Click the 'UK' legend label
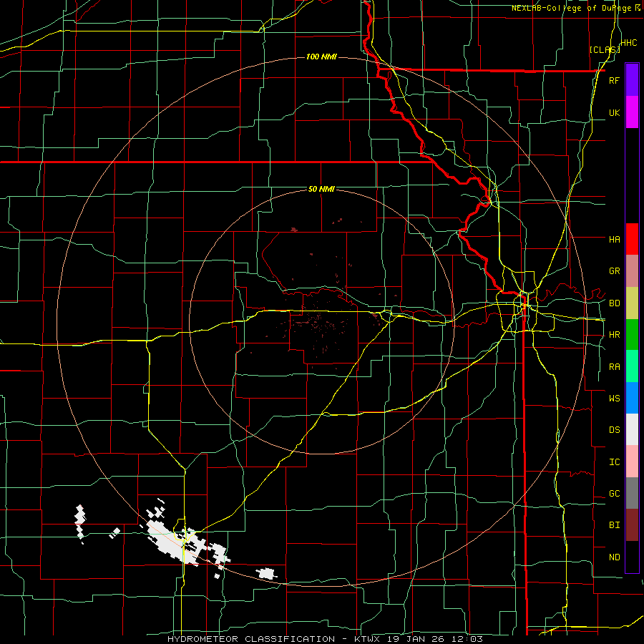The height and width of the screenshot is (644, 644). pos(614,112)
